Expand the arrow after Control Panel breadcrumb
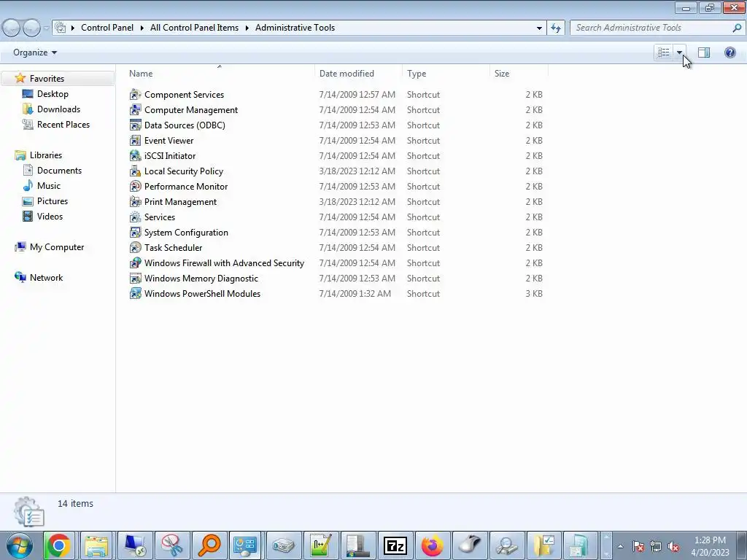 pos(142,28)
